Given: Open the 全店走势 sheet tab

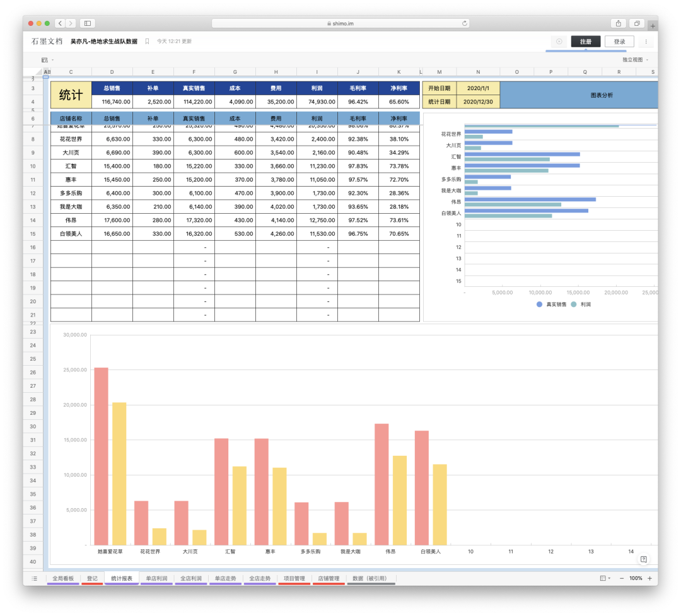Looking at the screenshot, I should point(260,578).
